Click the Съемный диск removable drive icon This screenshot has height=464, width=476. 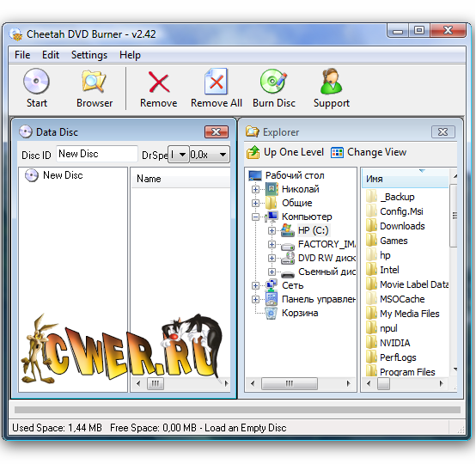point(288,274)
